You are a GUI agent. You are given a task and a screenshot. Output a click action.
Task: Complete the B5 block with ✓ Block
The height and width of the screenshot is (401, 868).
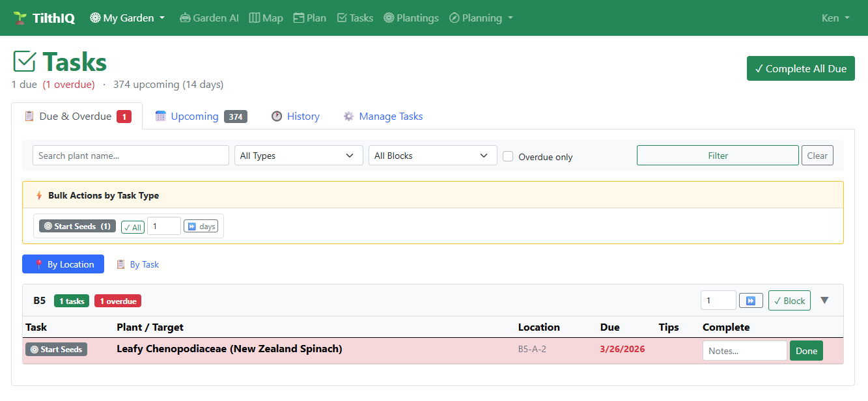[789, 301]
